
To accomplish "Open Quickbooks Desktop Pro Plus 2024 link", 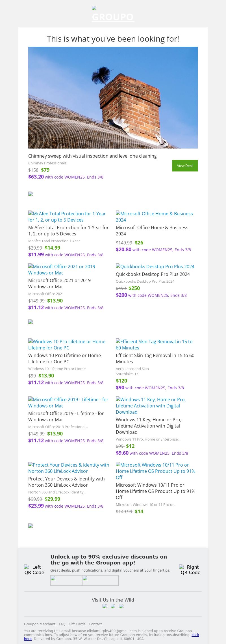I will click(x=155, y=267).
